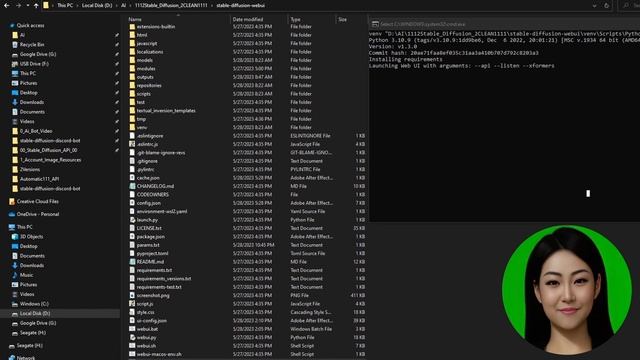Select the webui.py file icon
This screenshot has width=640, height=360.
coord(132,338)
